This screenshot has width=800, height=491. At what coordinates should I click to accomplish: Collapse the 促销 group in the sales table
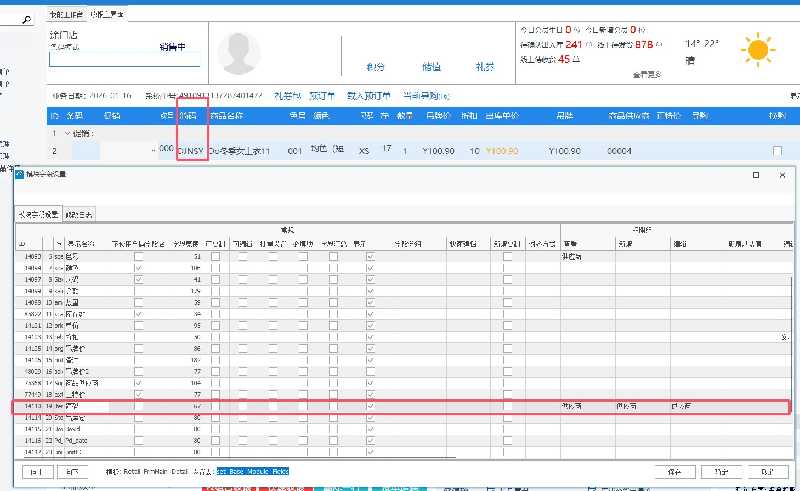point(68,133)
